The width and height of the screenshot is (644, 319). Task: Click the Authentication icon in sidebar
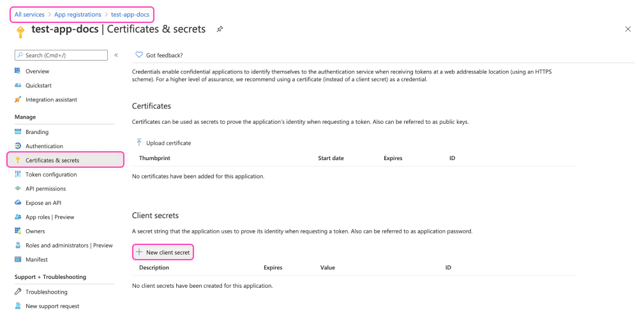(x=18, y=146)
